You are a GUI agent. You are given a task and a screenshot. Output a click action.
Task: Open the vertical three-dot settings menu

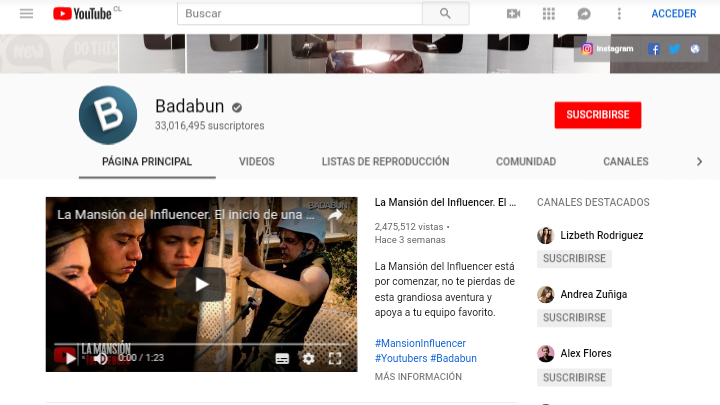pos(619,14)
